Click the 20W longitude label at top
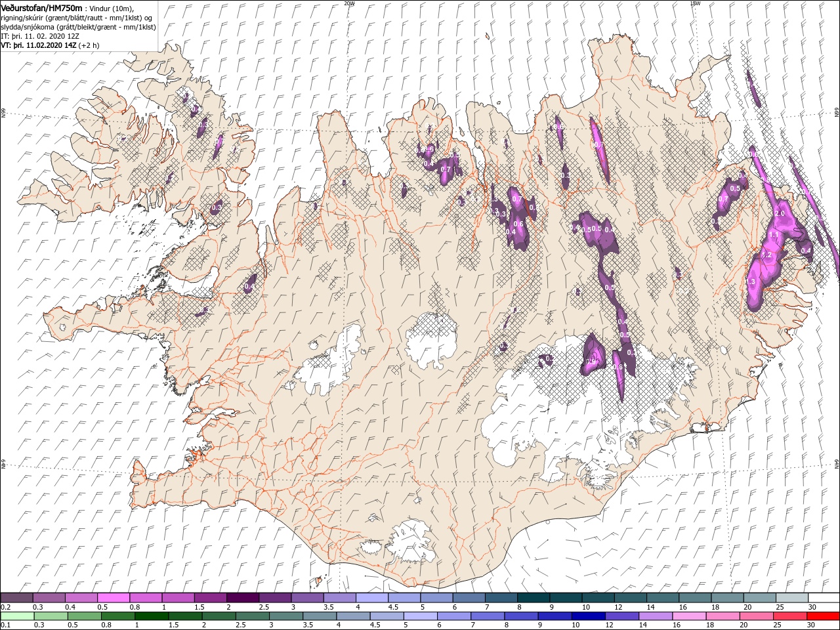The height and width of the screenshot is (630, 840). click(x=349, y=3)
